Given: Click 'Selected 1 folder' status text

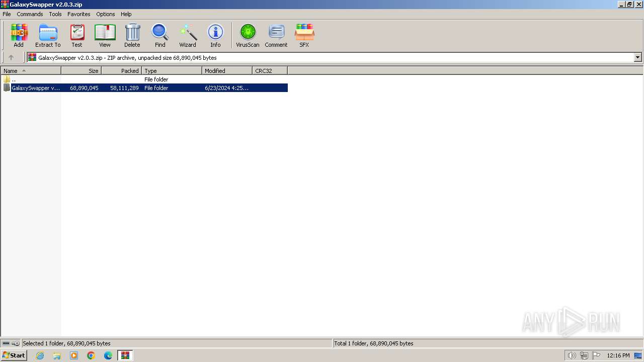Looking at the screenshot, I should (x=66, y=343).
